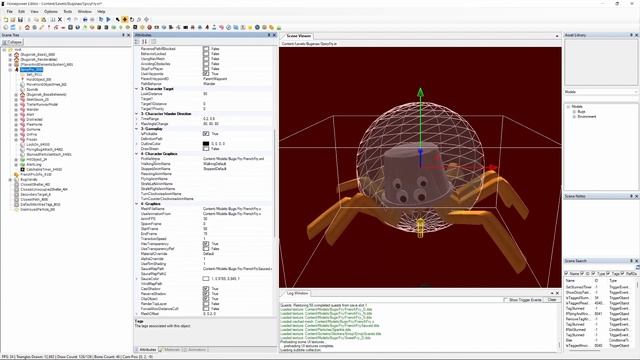
Task: Pin the Scene Tree panel
Action: pos(123,35)
